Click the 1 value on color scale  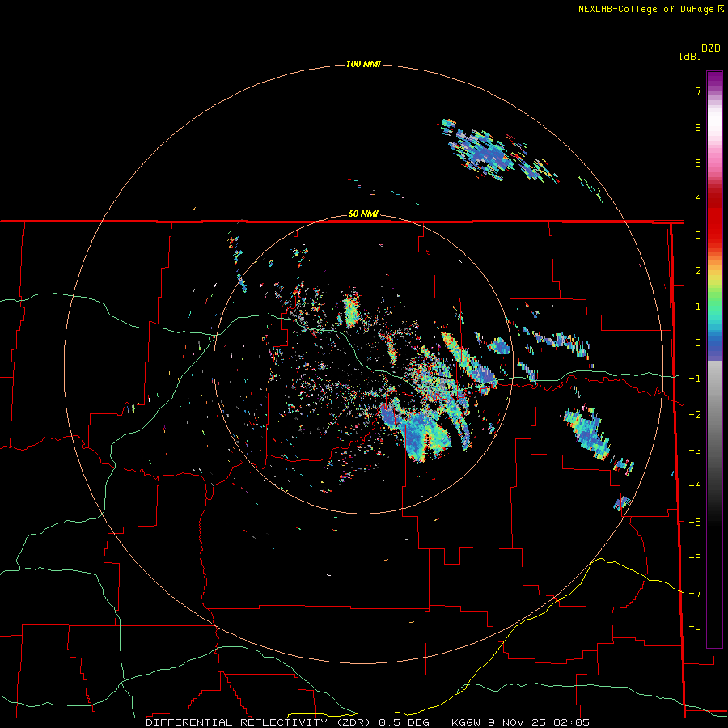pyautogui.click(x=698, y=307)
